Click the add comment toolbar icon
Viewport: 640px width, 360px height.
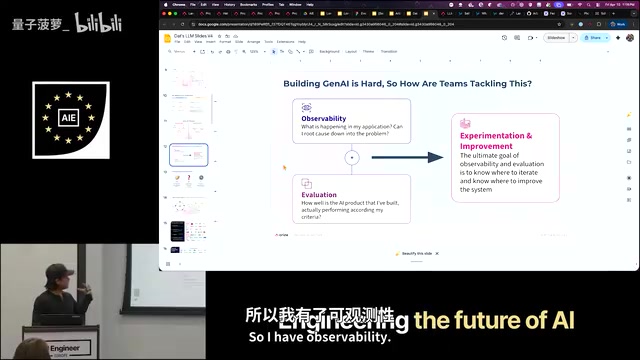click(311, 52)
